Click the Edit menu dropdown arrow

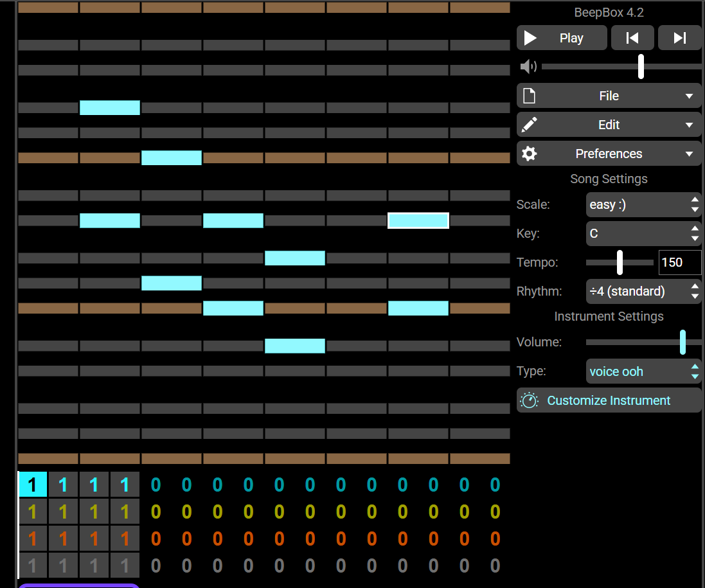pos(689,125)
